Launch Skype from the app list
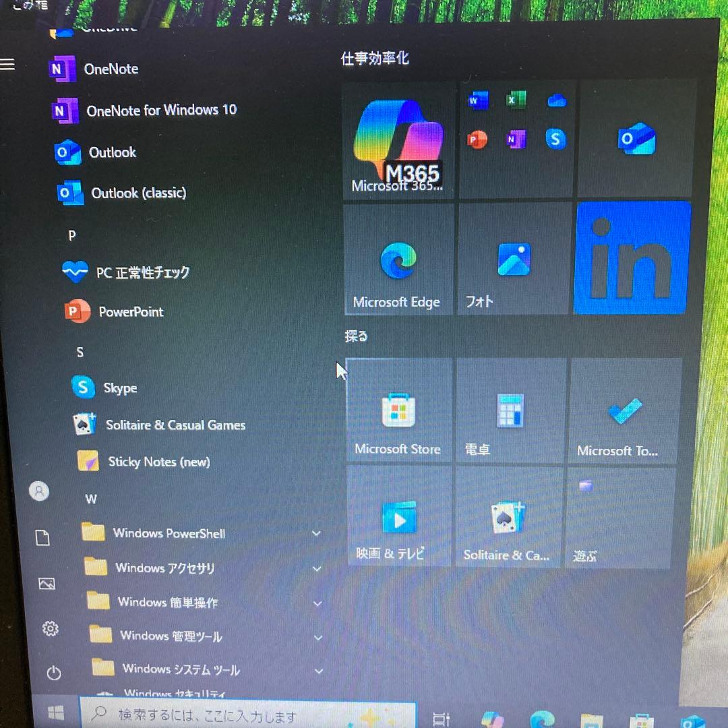The image size is (728, 728). [x=121, y=388]
